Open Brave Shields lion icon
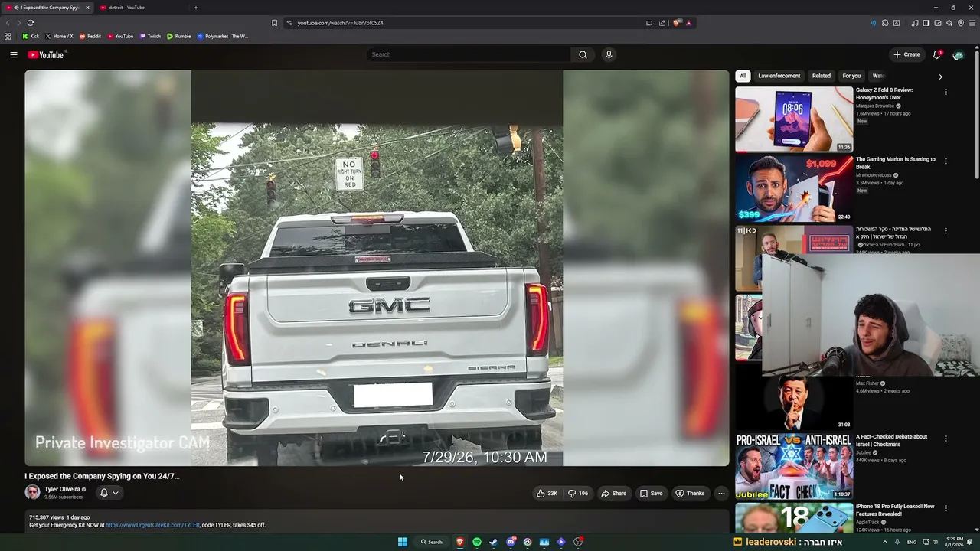The image size is (980, 551). [677, 23]
